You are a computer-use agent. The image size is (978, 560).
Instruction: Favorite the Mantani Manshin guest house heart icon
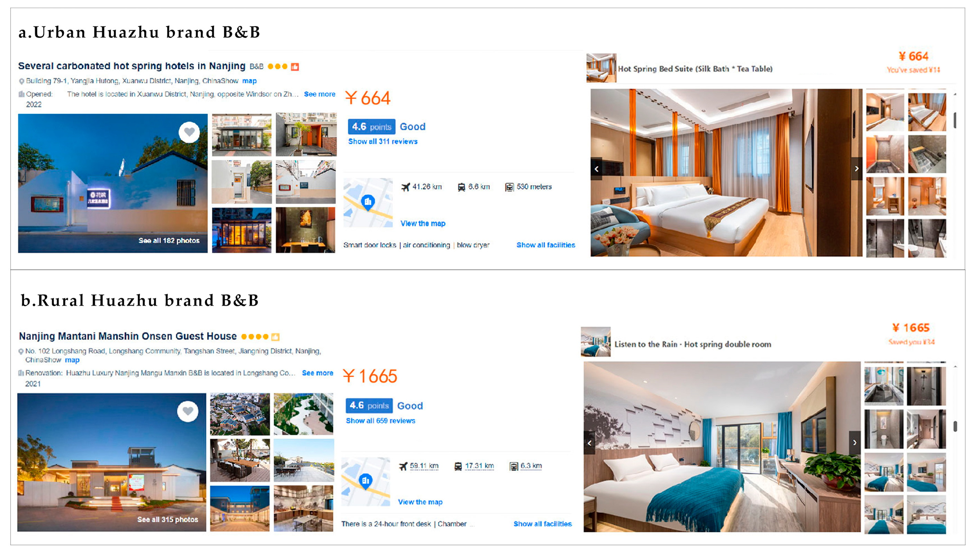click(188, 411)
